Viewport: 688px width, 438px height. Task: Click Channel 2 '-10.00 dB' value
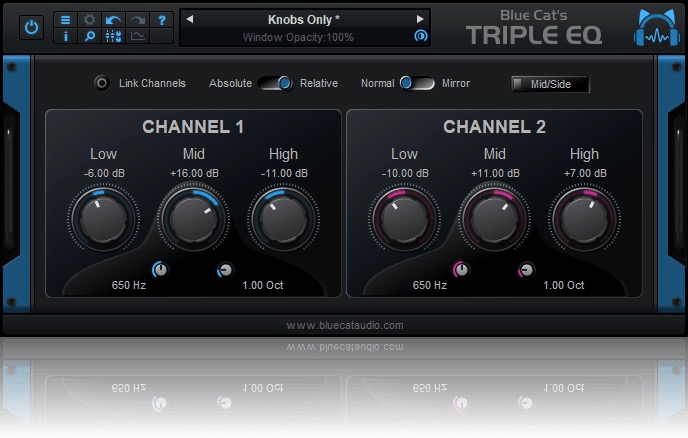405,173
